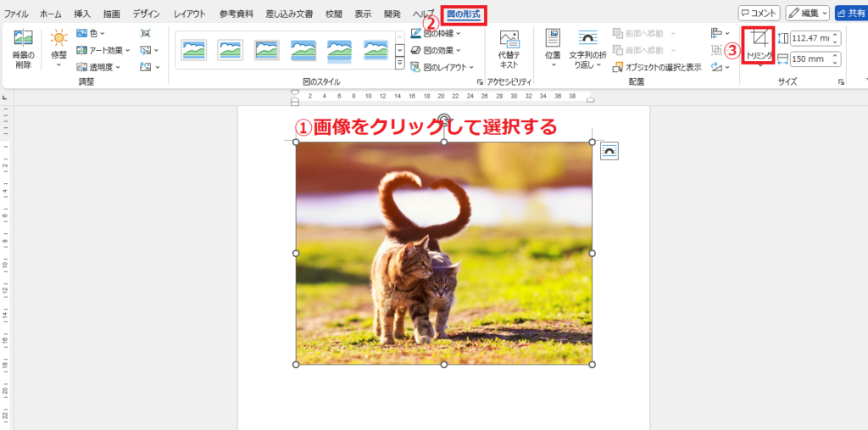Viewport: 868px width, 430px height.
Task: Switch to the デザイン tab
Action: 146,14
